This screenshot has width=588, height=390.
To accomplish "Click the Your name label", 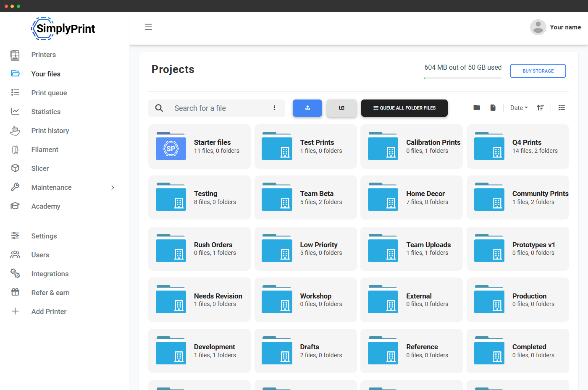I will (565, 27).
